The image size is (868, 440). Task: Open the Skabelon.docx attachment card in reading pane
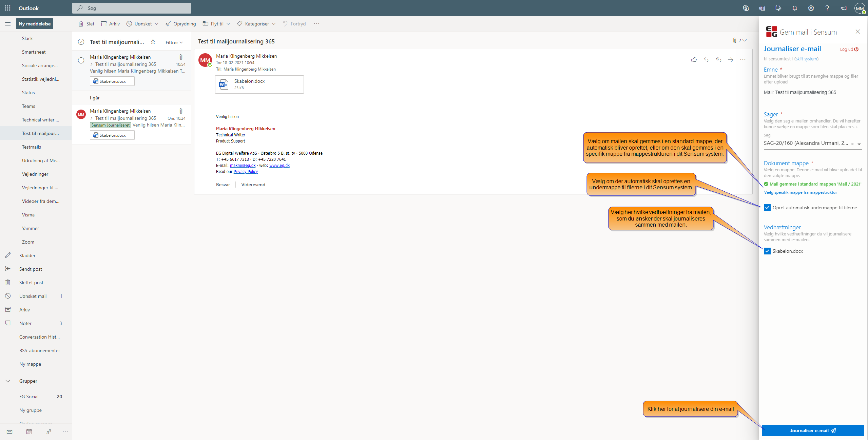pyautogui.click(x=259, y=84)
